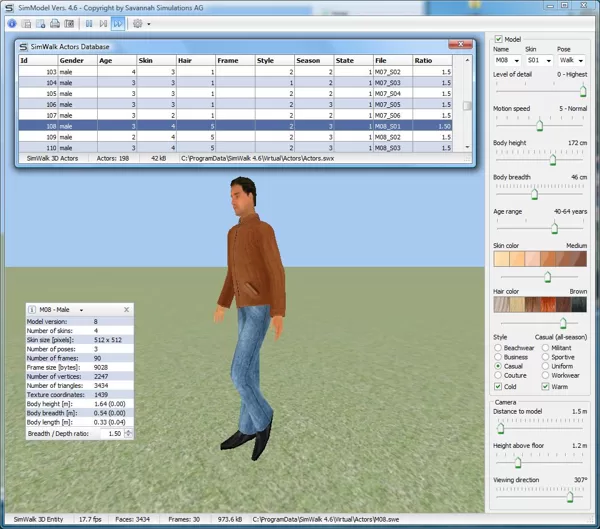
Task: Click the Season column header
Action: click(x=314, y=60)
